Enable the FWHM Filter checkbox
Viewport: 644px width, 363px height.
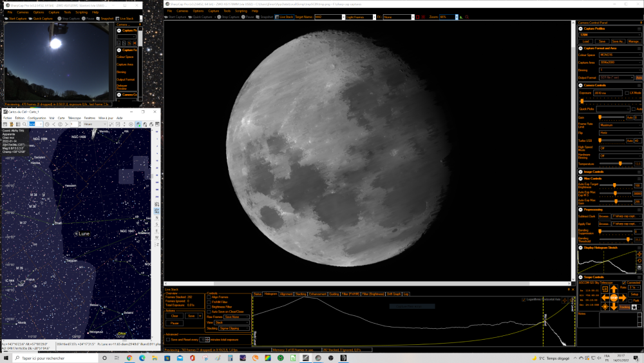click(209, 302)
